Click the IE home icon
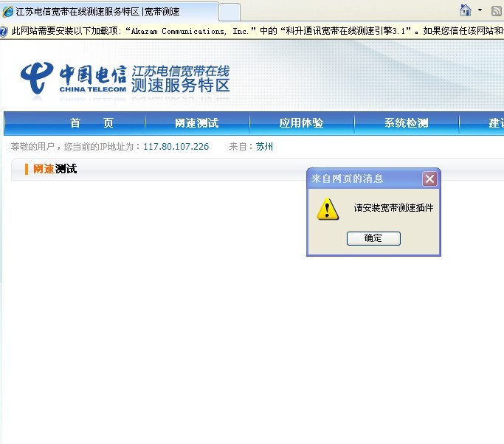 click(x=466, y=10)
